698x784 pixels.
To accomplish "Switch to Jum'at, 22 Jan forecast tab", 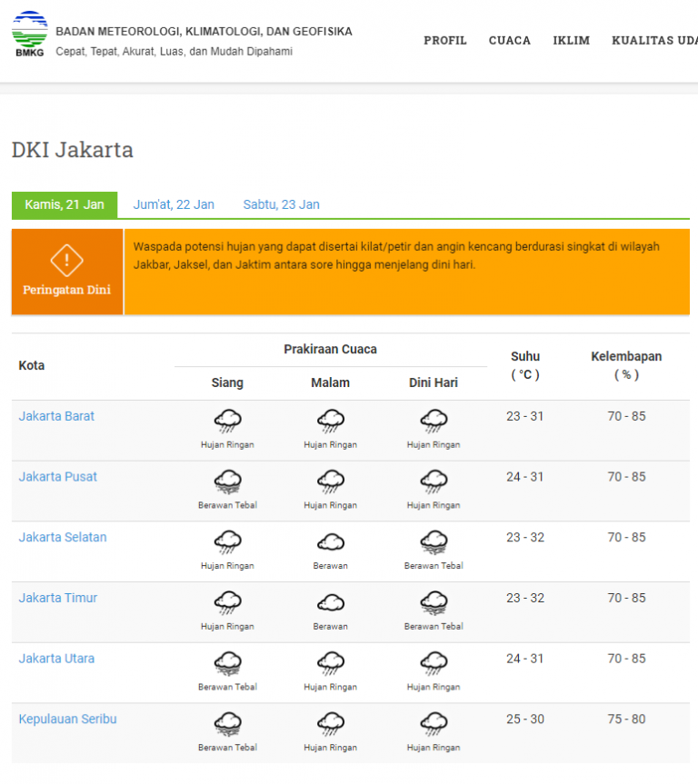I will [174, 204].
